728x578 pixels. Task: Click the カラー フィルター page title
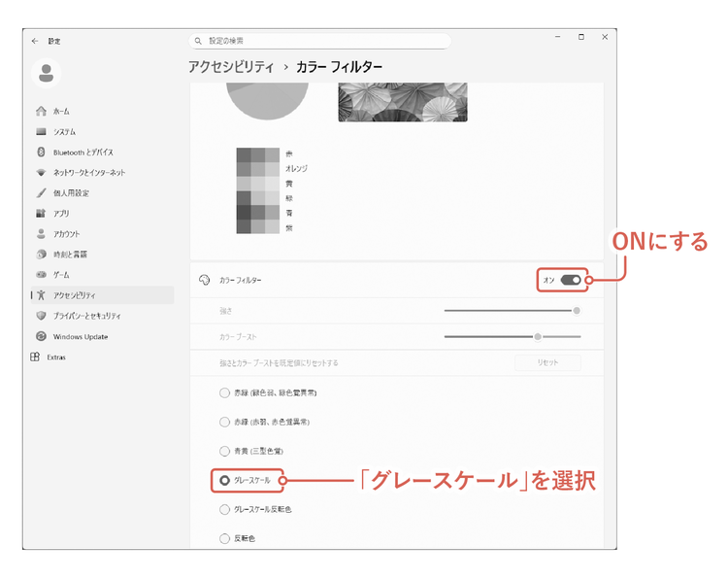click(340, 67)
